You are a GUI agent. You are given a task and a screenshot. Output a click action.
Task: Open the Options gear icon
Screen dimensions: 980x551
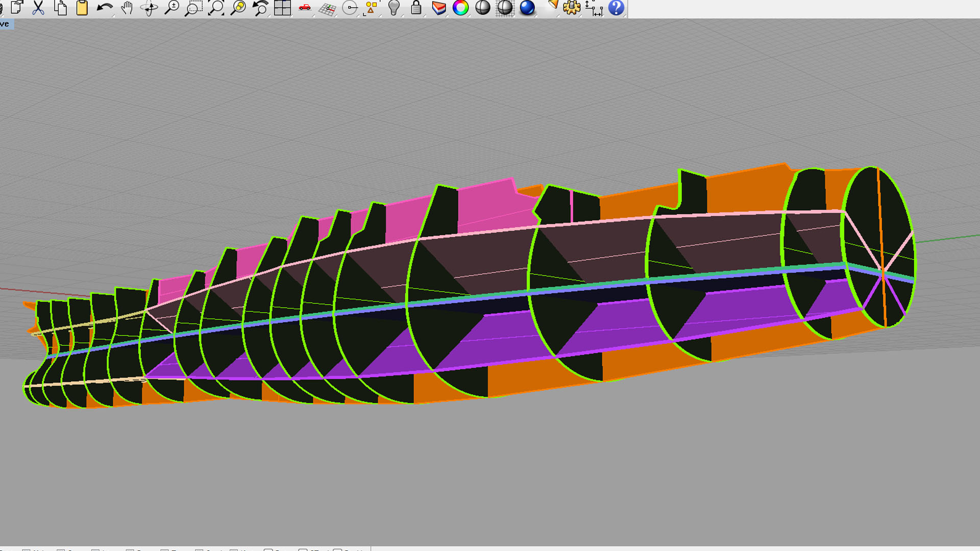[x=572, y=8]
